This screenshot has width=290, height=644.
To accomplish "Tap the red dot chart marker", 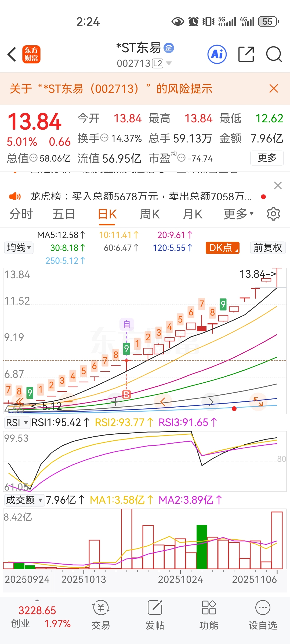I will tap(234, 409).
